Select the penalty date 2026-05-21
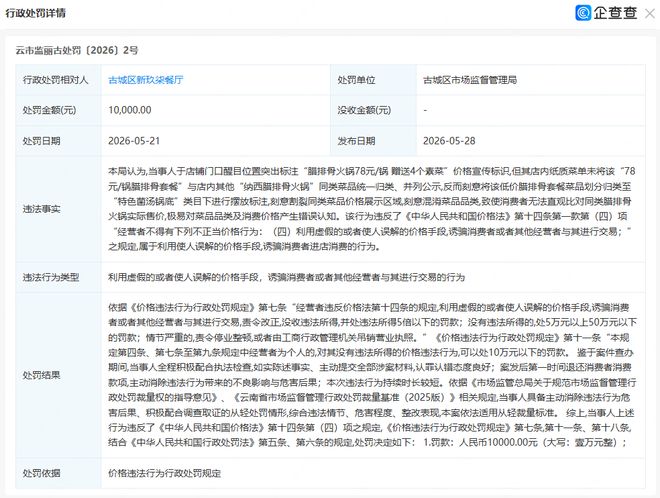Screen dimensions: 660x498 (134, 141)
